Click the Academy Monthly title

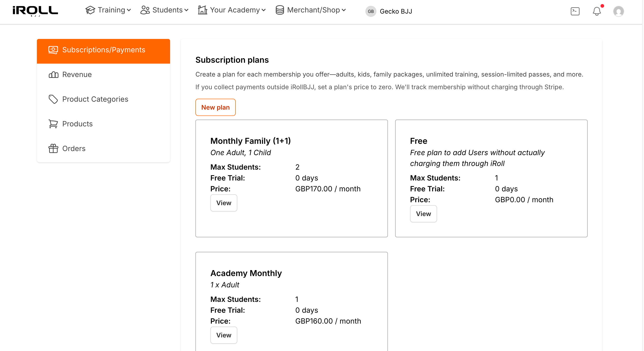pos(246,273)
